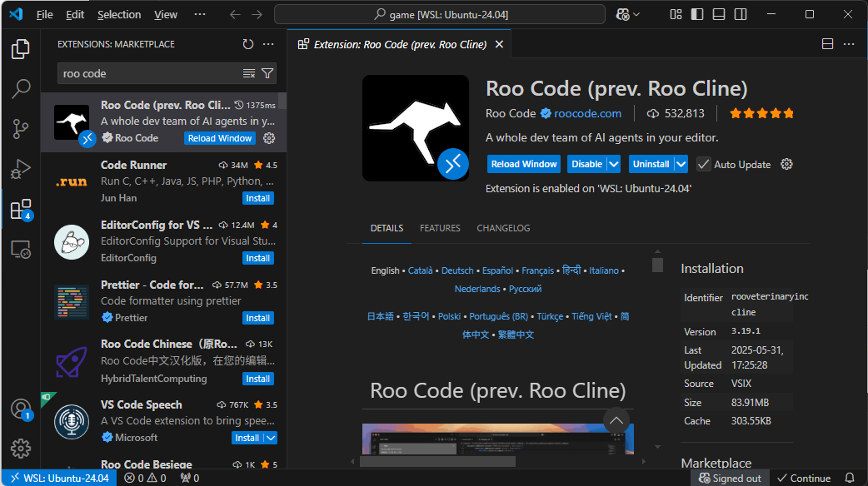Open the Extensions view icon
868x486 pixels.
pos(21,210)
